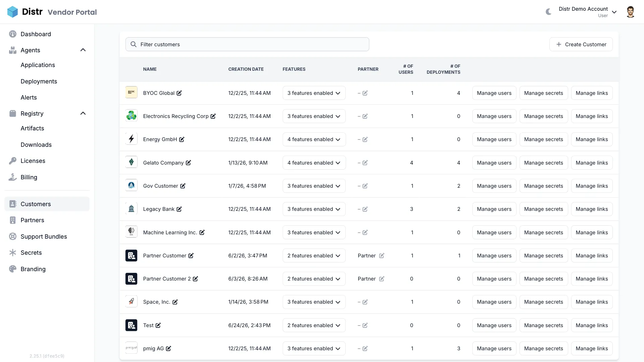The image size is (644, 362).
Task: Edit BYOC Global name pencil icon
Action: click(x=179, y=93)
